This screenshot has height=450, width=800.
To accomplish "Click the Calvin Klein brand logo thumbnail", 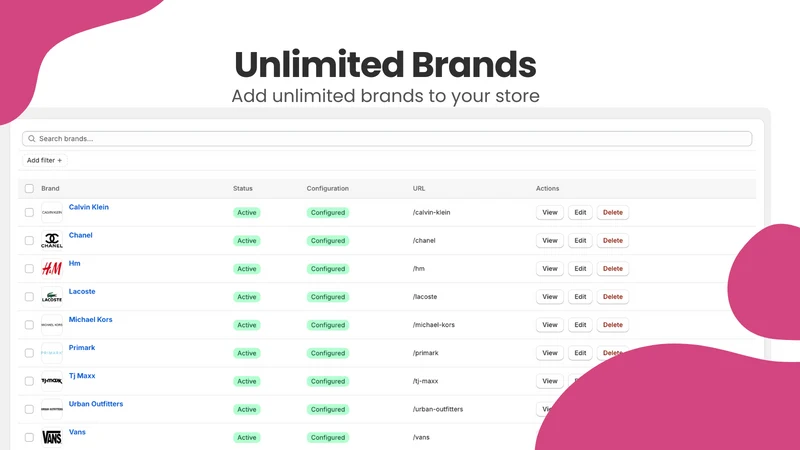I will tap(52, 212).
